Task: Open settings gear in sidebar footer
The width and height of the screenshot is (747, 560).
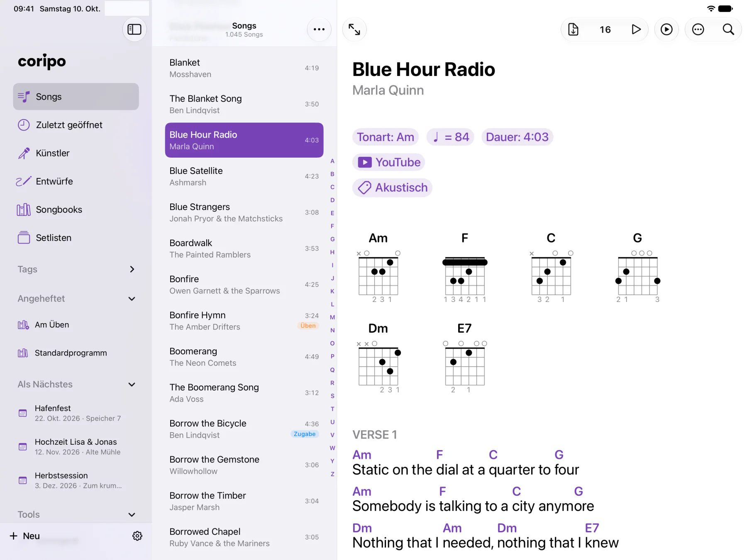Action: coord(137,536)
